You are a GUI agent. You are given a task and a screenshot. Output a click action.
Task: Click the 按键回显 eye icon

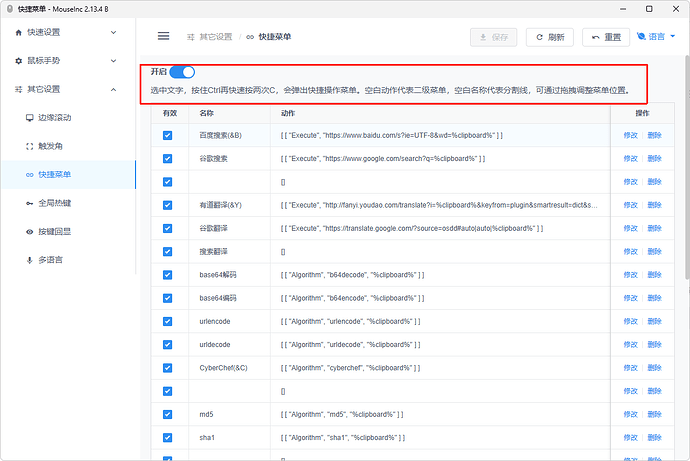pos(29,231)
